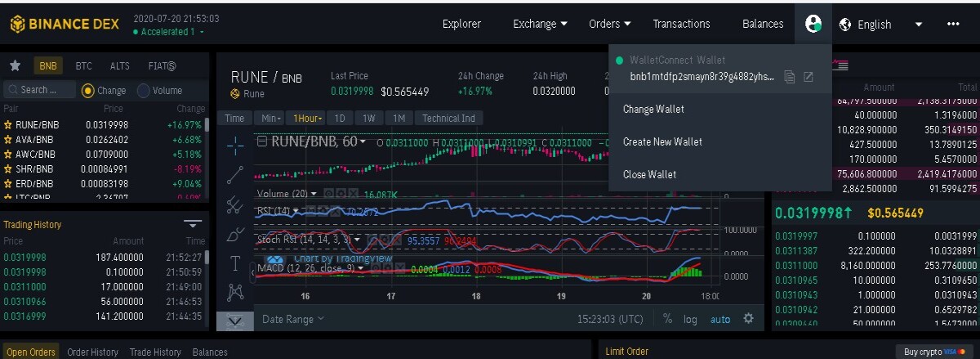Toggle the favorite star for AWC/BNB

(x=8, y=154)
